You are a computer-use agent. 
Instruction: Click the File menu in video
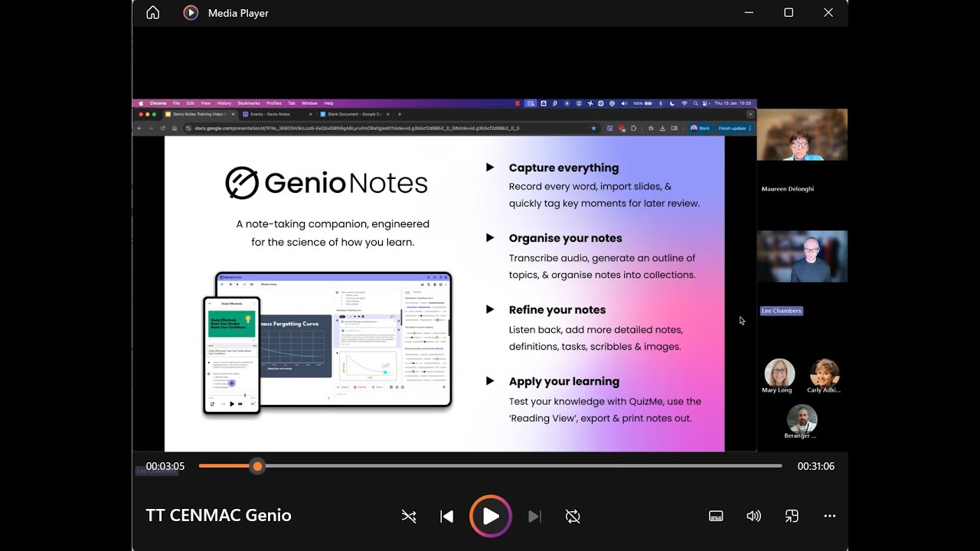coord(176,103)
